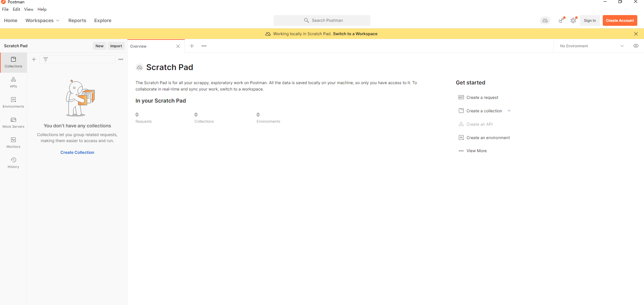Click the View More link

point(476,151)
